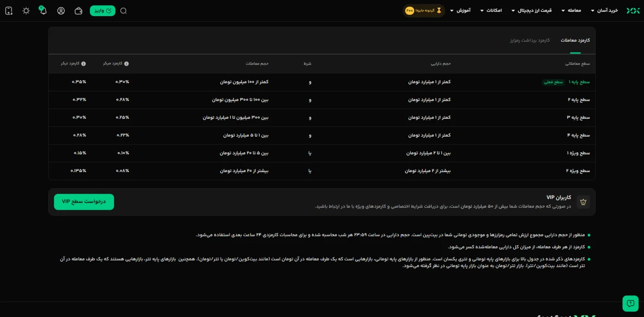Click the حجم معاملات column header
The height and width of the screenshot is (317, 644).
(x=257, y=63)
